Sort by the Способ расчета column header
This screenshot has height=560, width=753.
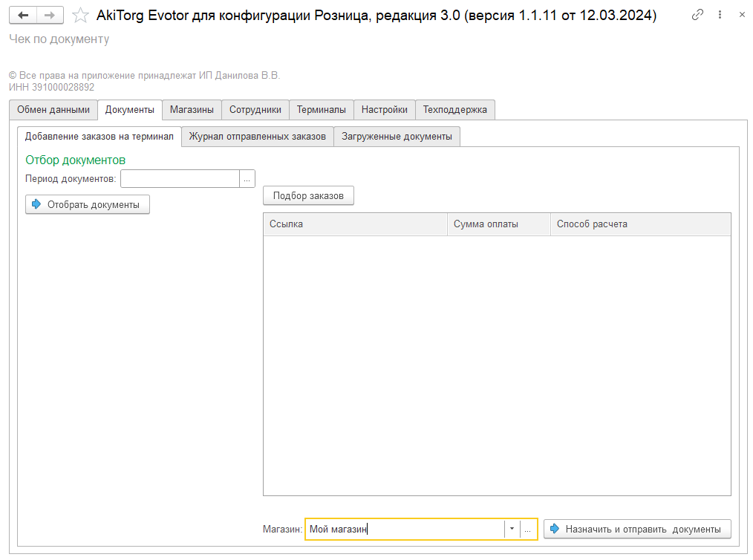641,224
